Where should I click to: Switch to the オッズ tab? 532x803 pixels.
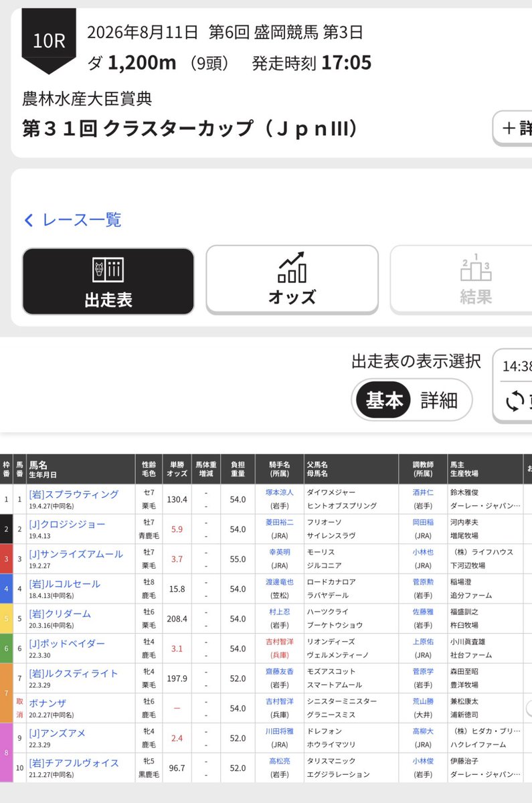(292, 280)
